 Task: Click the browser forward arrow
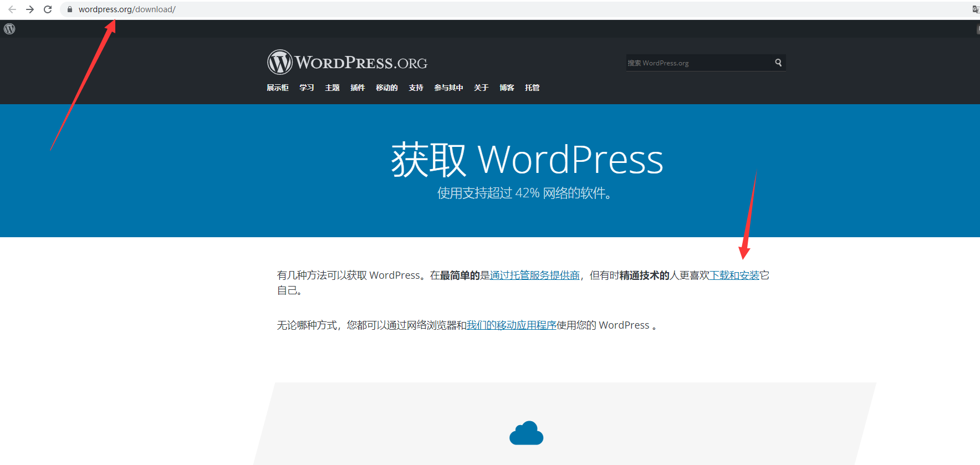click(30, 9)
